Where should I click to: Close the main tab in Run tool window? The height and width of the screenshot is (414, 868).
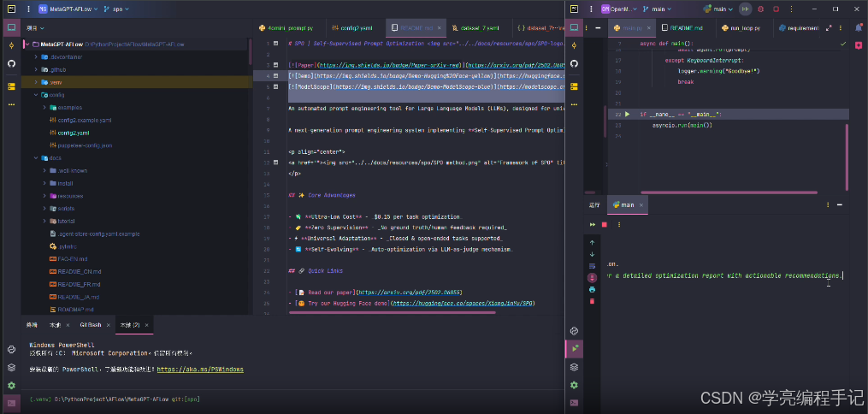coord(641,204)
